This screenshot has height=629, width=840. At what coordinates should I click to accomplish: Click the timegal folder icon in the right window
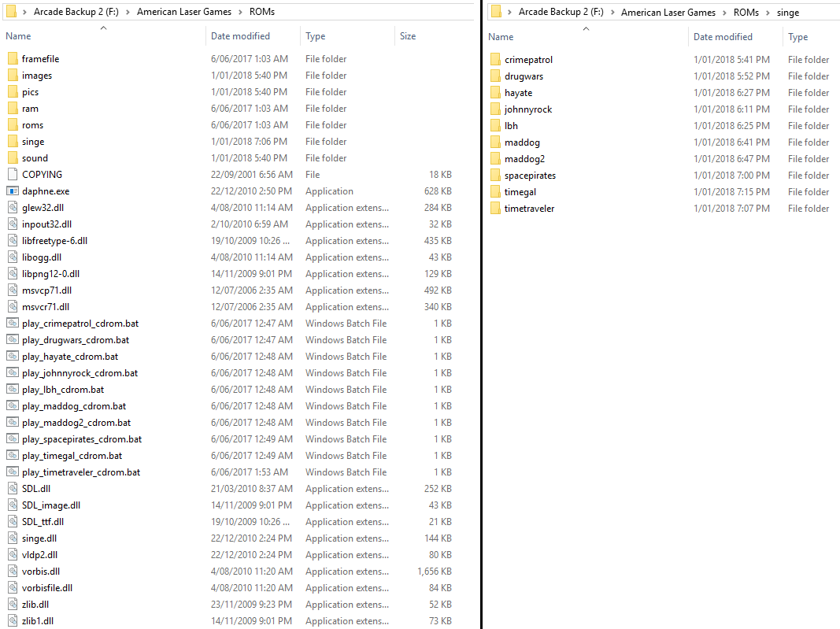(495, 192)
